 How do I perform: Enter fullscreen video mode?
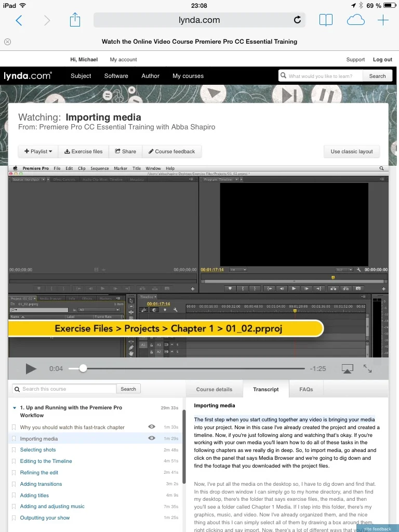tap(367, 368)
